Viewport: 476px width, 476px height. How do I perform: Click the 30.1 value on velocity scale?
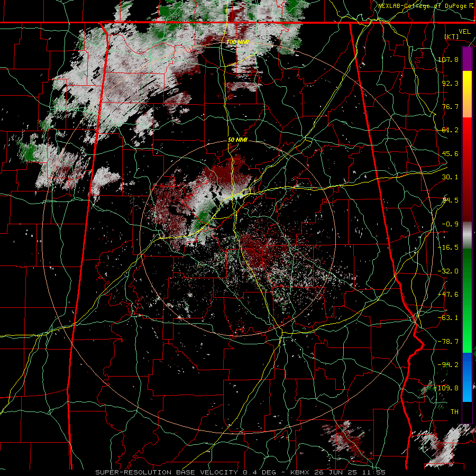point(450,177)
